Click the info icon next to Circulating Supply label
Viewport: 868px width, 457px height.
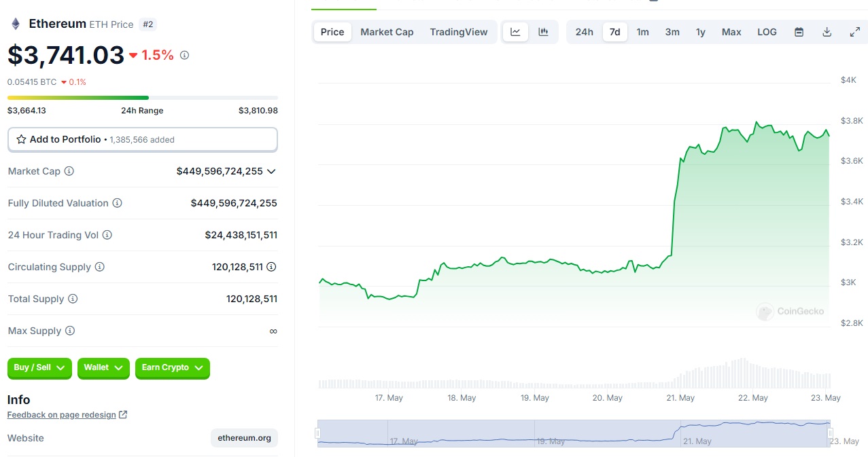[99, 267]
